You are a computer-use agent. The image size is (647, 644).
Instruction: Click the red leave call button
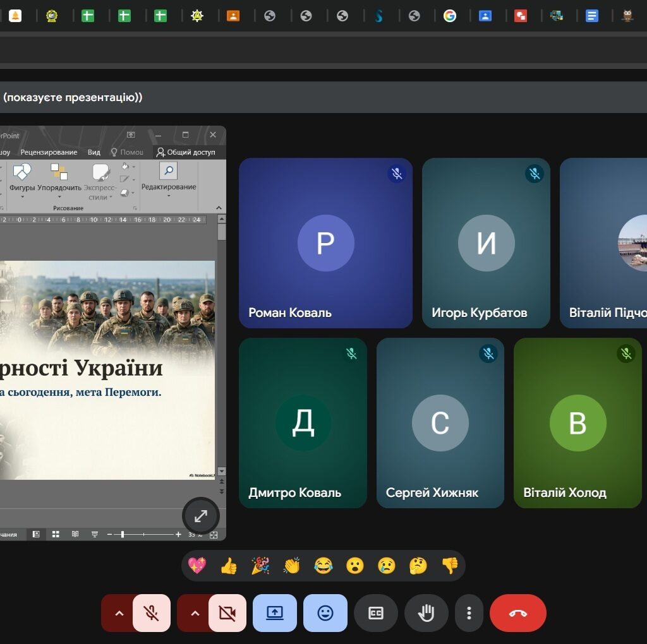click(x=517, y=613)
